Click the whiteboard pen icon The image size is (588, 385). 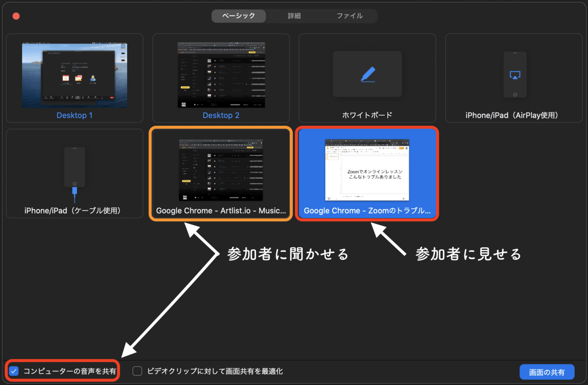tap(367, 74)
